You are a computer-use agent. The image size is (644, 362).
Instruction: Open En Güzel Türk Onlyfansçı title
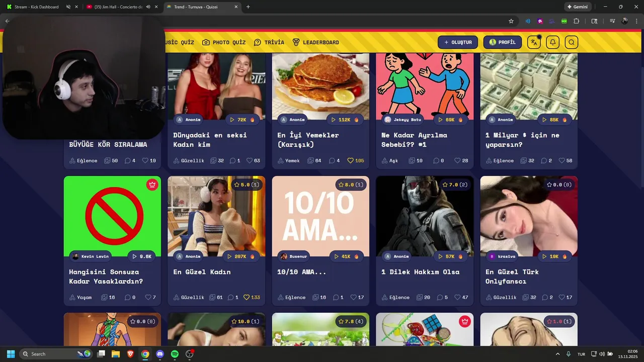click(512, 277)
